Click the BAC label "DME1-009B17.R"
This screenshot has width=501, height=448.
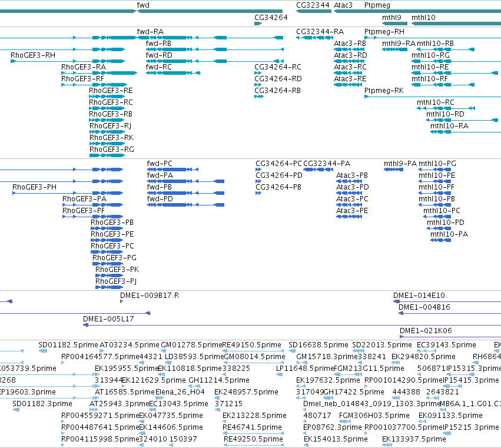pos(150,296)
